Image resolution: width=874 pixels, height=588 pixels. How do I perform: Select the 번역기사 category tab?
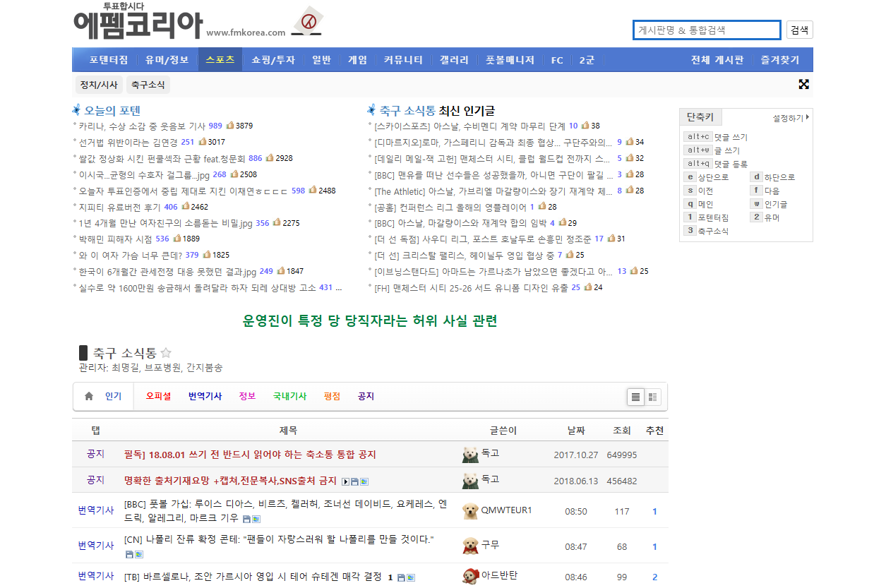[205, 396]
